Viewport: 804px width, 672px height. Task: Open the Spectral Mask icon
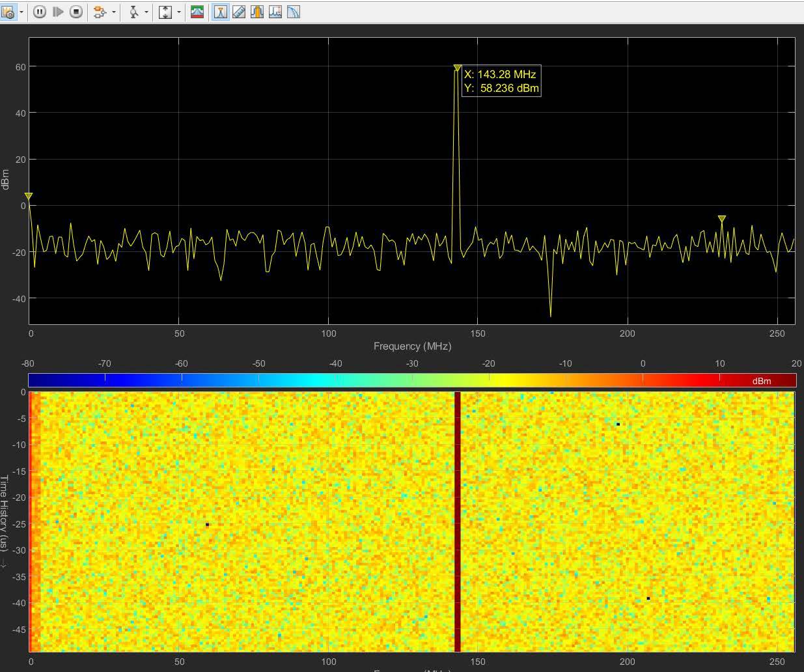click(197, 12)
